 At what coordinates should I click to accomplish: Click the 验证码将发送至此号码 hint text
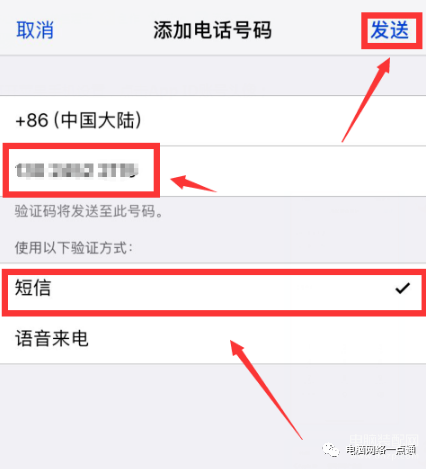(x=89, y=211)
